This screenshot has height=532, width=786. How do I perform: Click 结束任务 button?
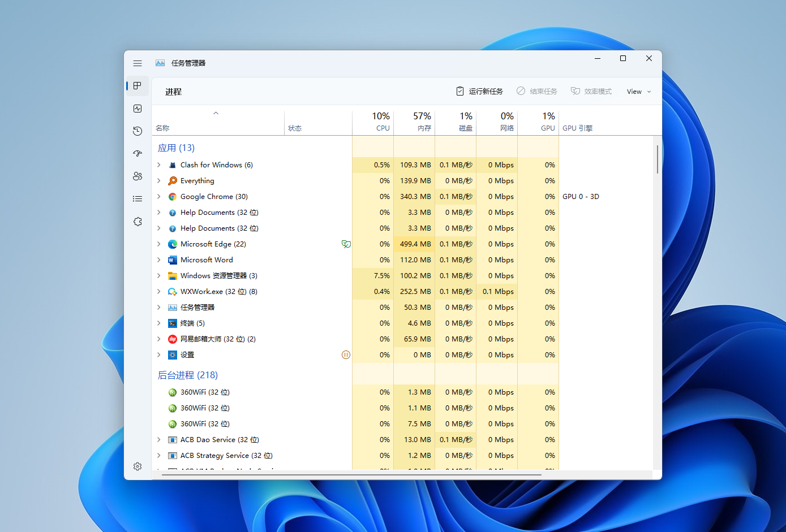[537, 92]
